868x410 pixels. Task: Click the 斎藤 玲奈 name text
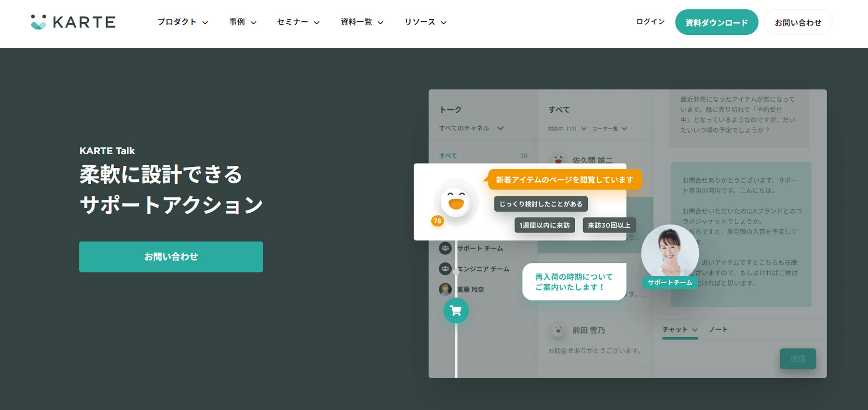coord(471,289)
